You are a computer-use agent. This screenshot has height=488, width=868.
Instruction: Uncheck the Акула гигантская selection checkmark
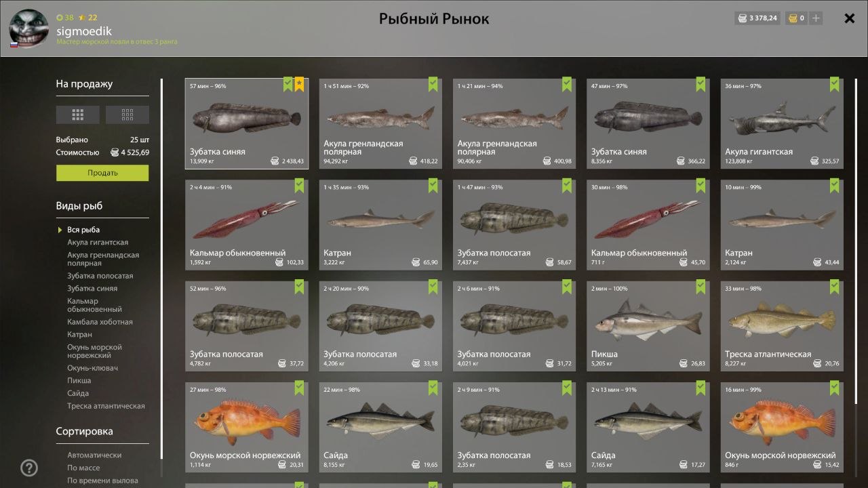coord(834,84)
